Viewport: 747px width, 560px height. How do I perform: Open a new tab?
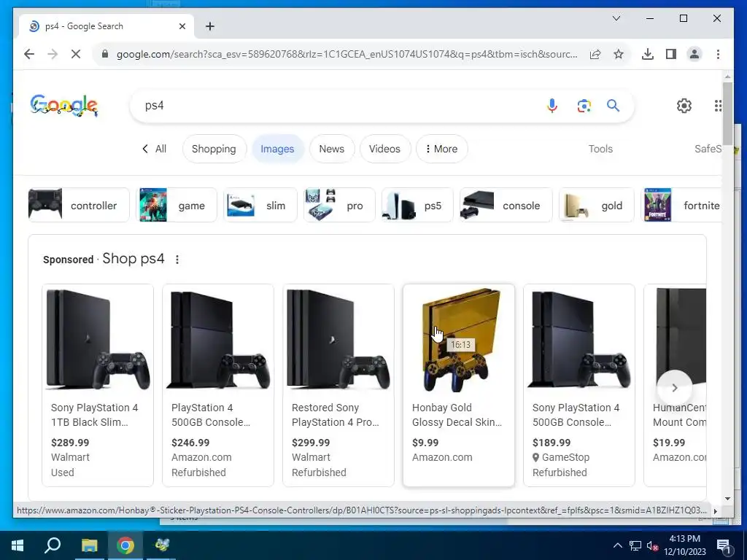point(209,26)
